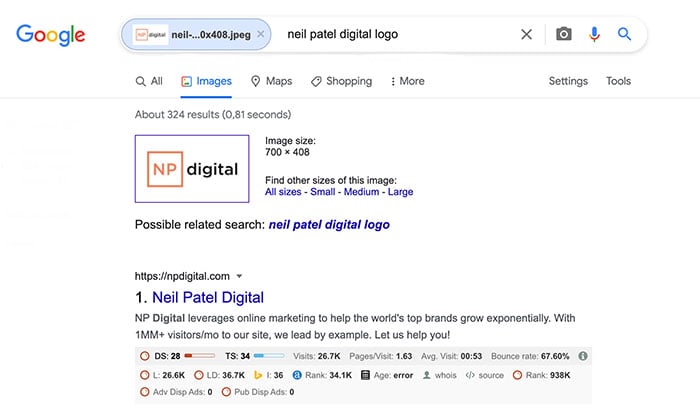Open the All sizes link

click(x=283, y=192)
